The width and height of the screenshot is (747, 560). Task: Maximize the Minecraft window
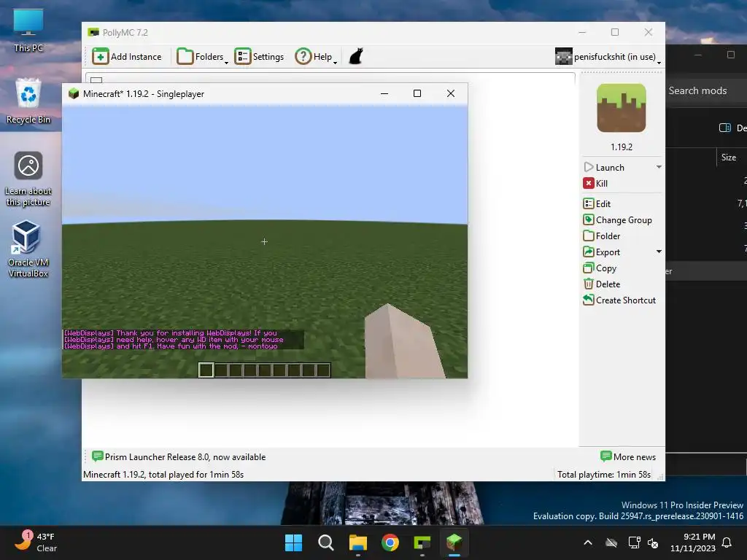(x=417, y=93)
